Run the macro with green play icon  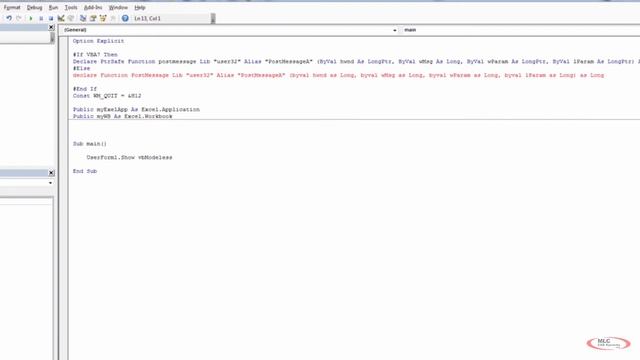coord(31,18)
